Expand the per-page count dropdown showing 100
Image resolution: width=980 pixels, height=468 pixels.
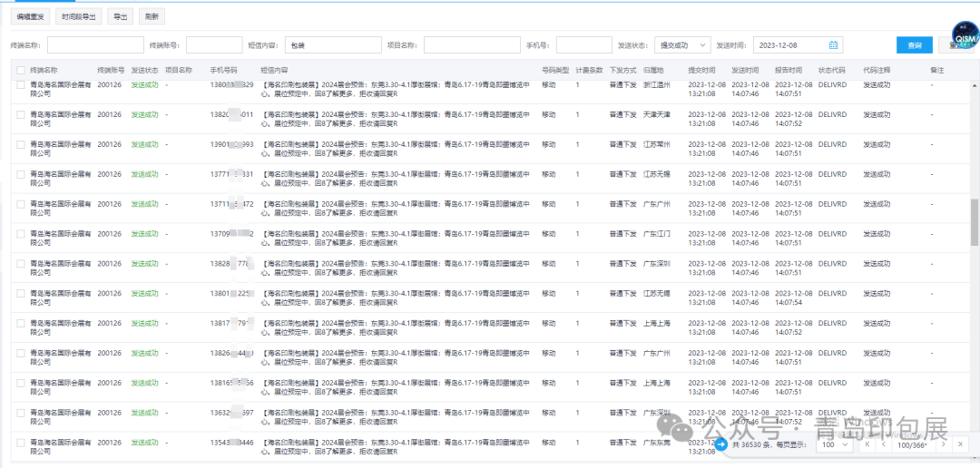point(833,445)
